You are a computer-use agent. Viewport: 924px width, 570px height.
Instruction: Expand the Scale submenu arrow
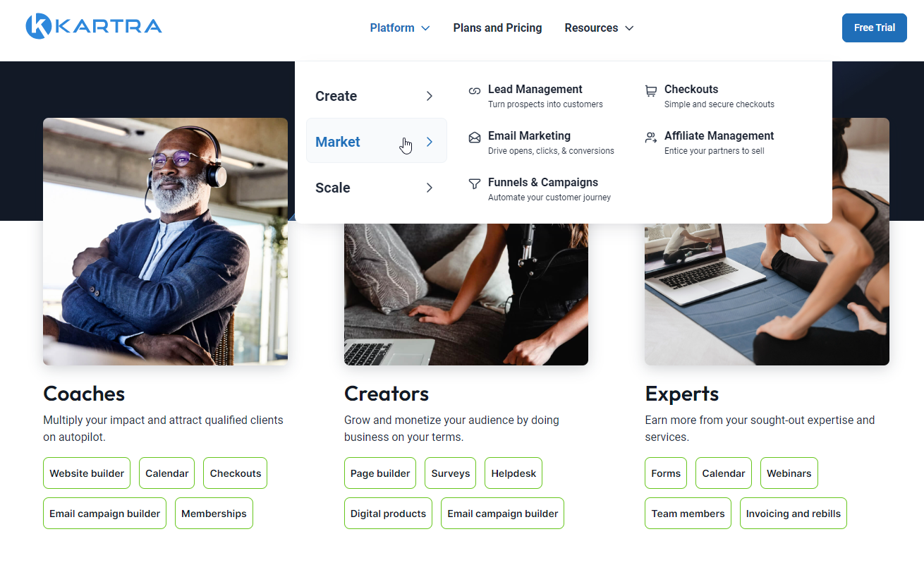coord(429,188)
